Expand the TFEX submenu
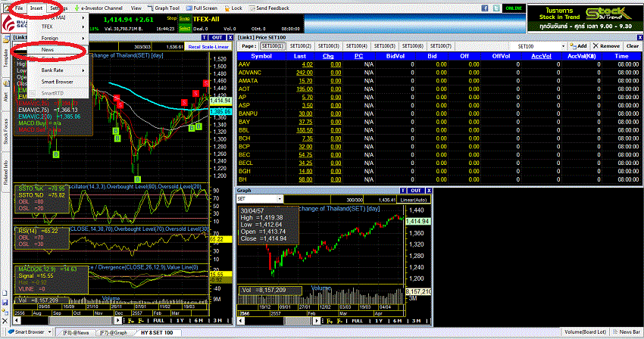The height and width of the screenshot is (339, 644). [x=58, y=26]
